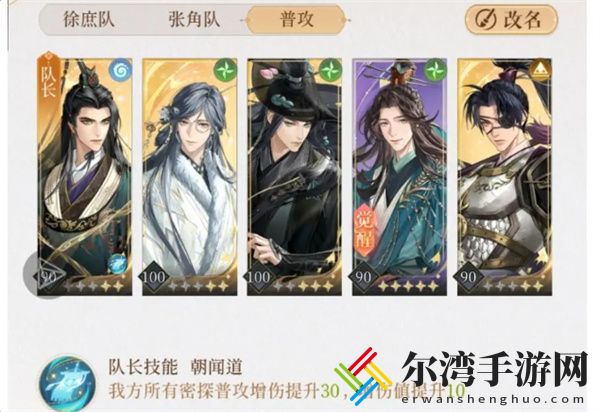Click the green leaf icon on black-hat character card
The image size is (600, 412).
point(330,70)
